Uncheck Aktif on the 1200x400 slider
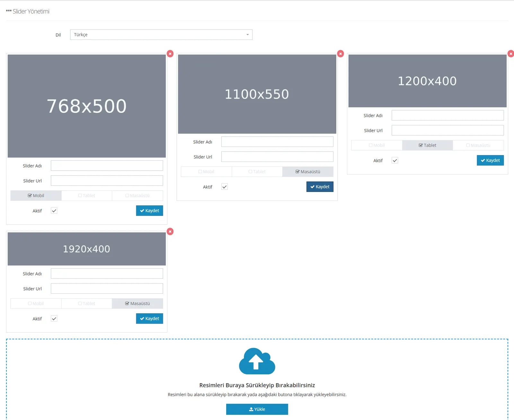Screen dimensions: 514x420 click(x=395, y=160)
